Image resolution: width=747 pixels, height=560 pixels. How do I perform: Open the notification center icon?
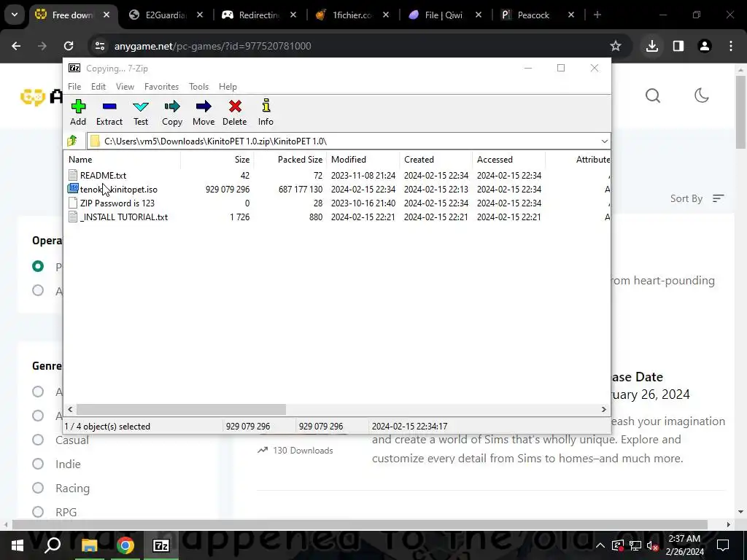click(x=723, y=545)
